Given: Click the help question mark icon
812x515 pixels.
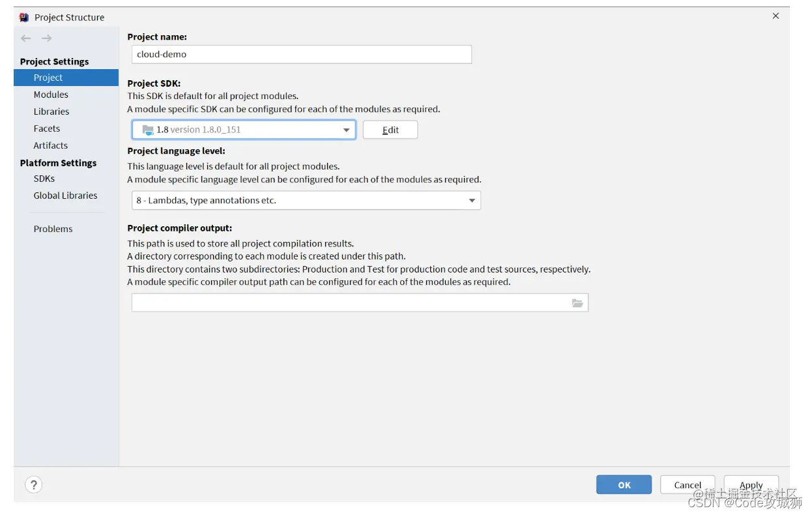Looking at the screenshot, I should click(33, 484).
